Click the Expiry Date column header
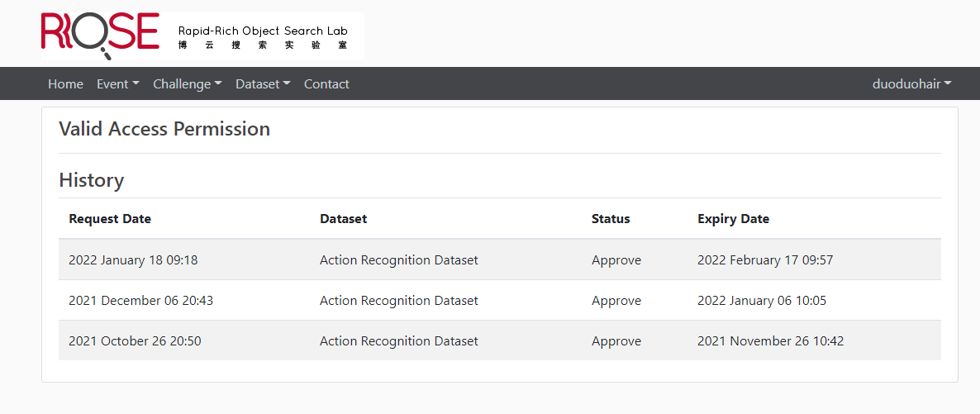 pos(733,219)
